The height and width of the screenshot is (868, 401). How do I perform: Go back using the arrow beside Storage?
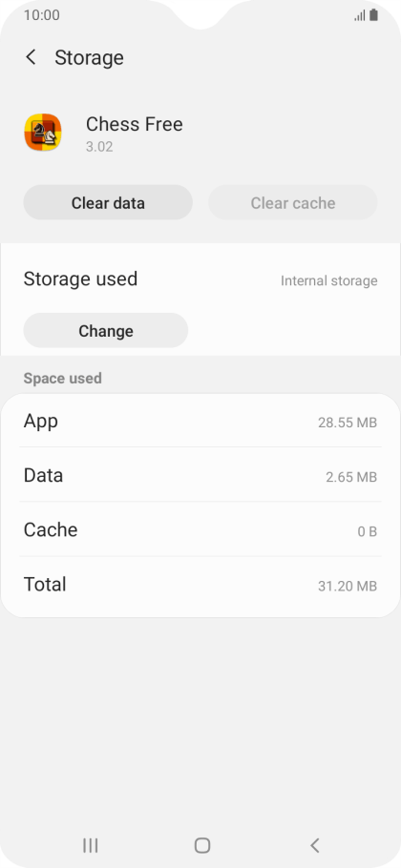point(31,57)
